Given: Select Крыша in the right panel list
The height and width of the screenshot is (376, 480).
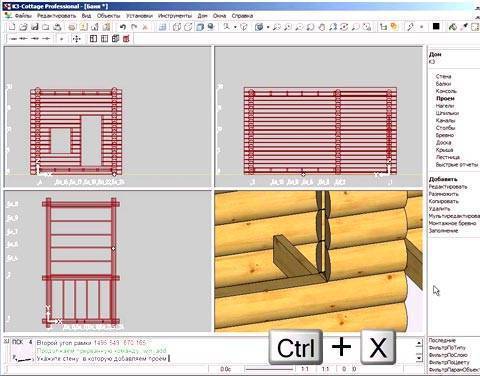Looking at the screenshot, I should 444,150.
